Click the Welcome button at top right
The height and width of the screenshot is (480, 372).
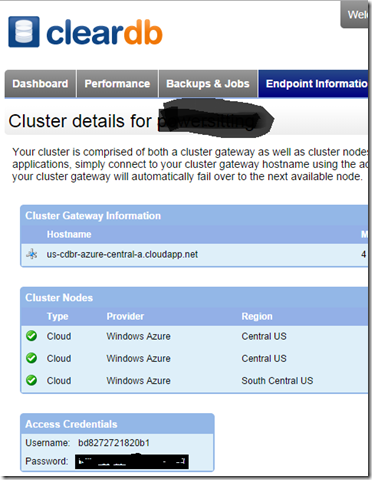[354, 15]
